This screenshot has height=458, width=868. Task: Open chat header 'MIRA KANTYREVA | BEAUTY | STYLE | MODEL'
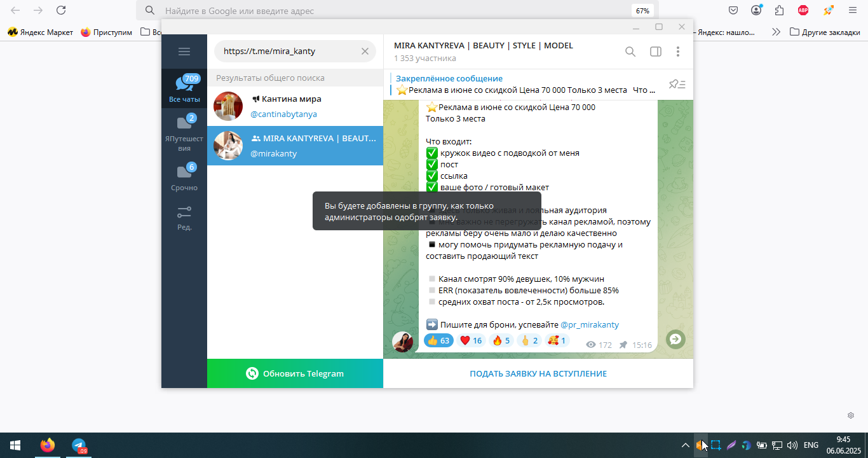(x=484, y=46)
